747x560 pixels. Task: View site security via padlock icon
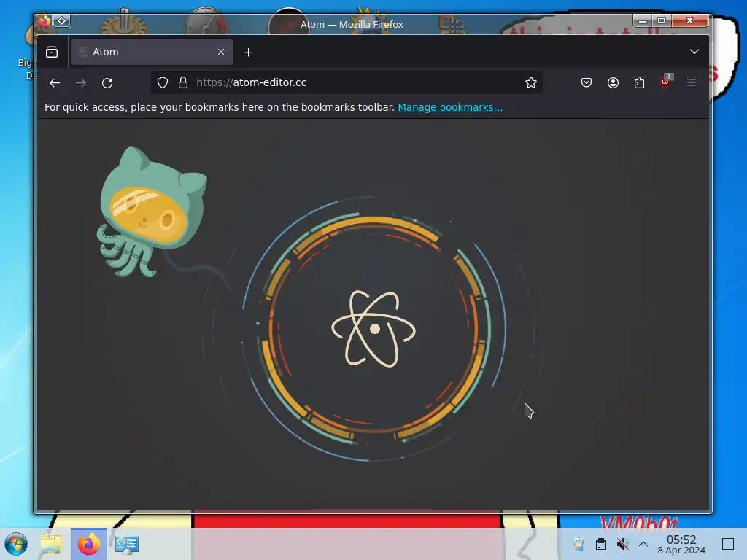point(183,82)
